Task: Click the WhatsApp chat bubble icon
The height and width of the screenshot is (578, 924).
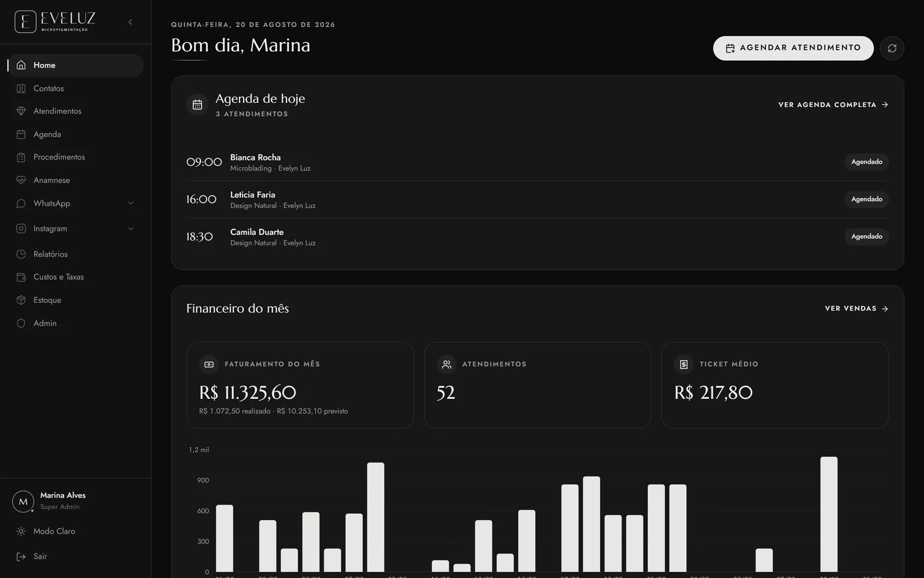Action: pos(21,203)
